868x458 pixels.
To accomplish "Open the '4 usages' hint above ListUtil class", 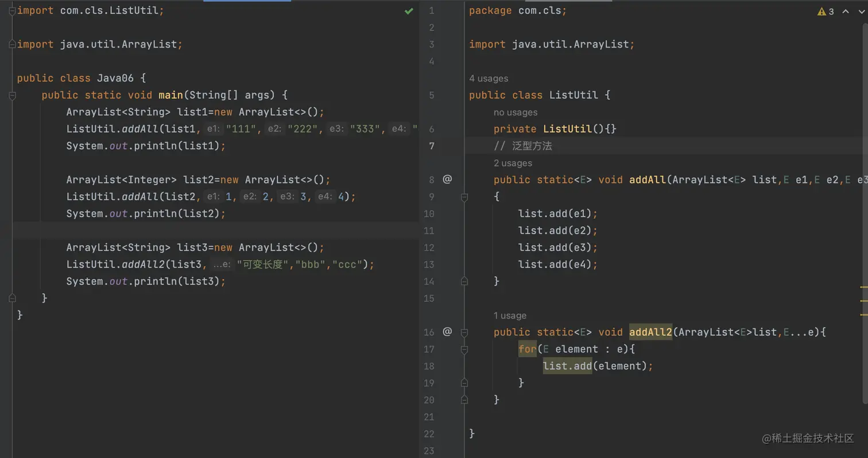I will coord(489,79).
